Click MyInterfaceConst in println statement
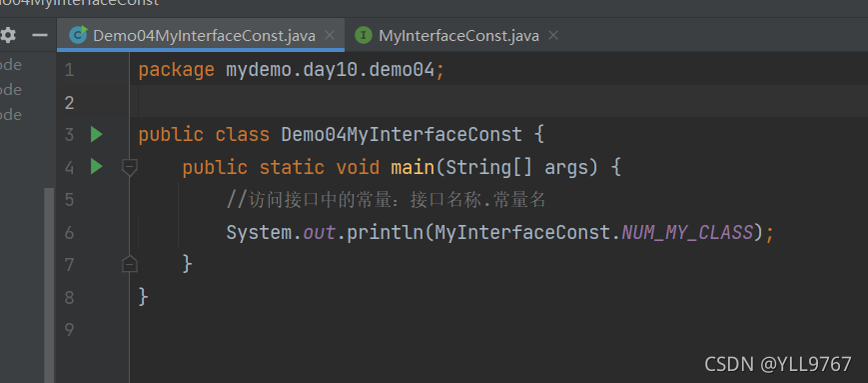 click(522, 232)
